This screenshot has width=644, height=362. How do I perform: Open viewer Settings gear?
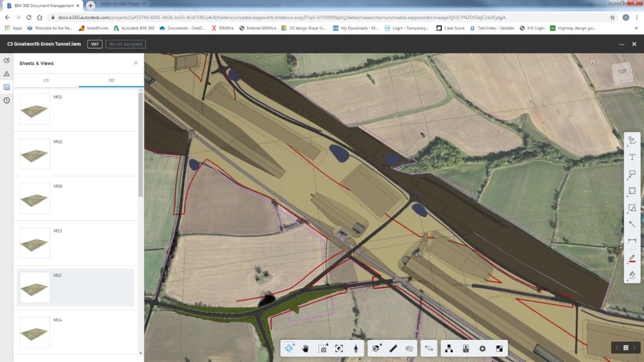(482, 348)
